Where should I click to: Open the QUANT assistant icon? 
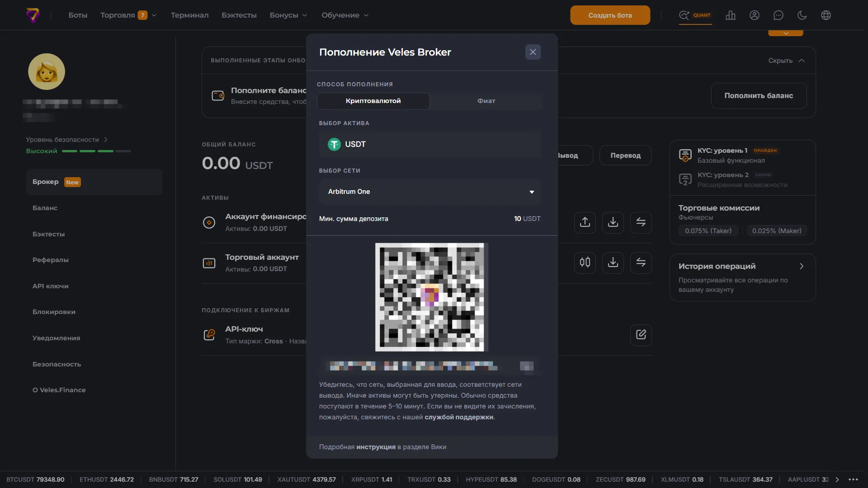[x=695, y=15]
